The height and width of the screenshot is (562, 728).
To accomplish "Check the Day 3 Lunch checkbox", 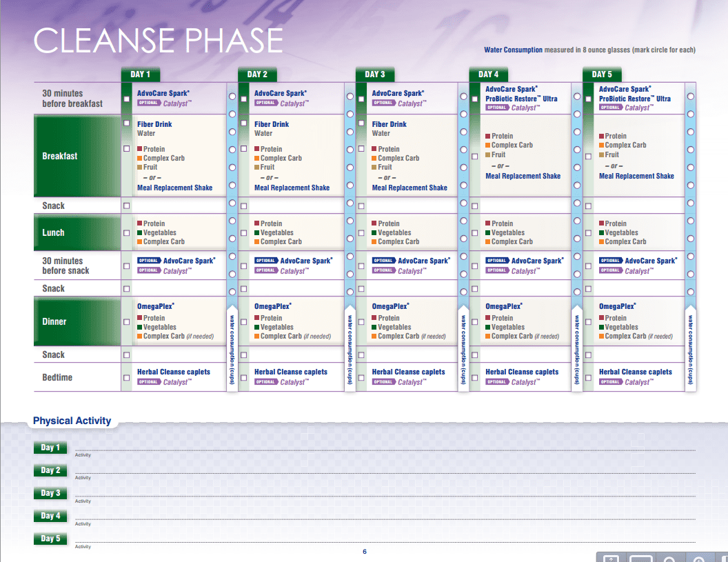I will (x=361, y=233).
